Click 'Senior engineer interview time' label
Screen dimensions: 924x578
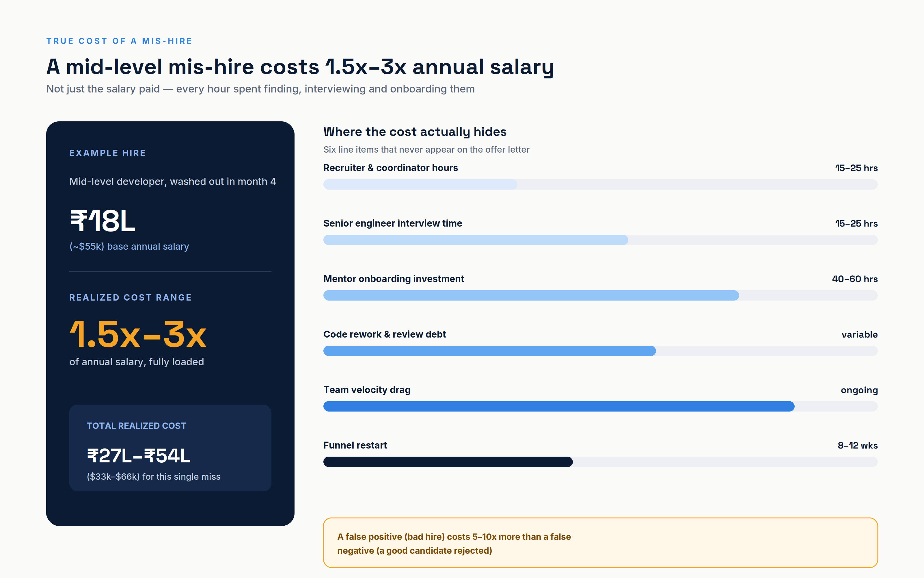click(x=392, y=223)
